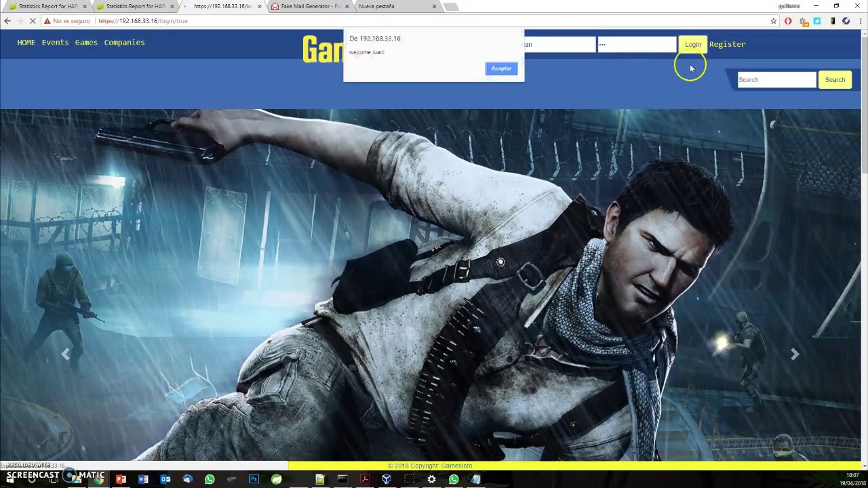
Task: Click the extension icon with off badge
Action: [804, 21]
